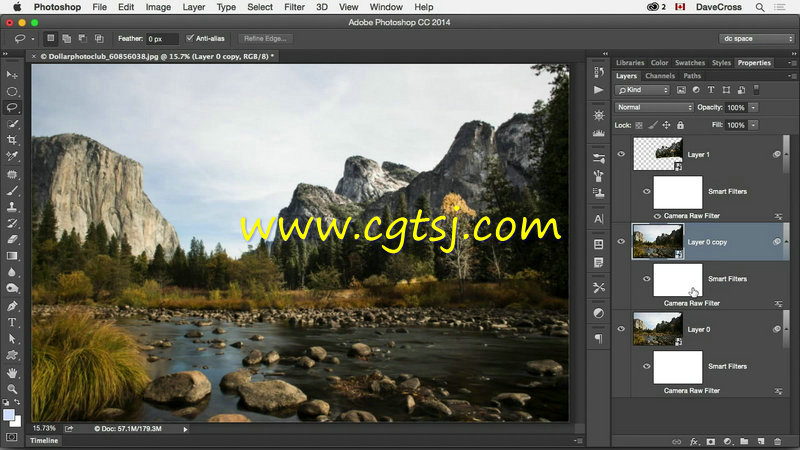Open Lasso tool preset picker arrow
The image size is (800, 450).
[33, 39]
